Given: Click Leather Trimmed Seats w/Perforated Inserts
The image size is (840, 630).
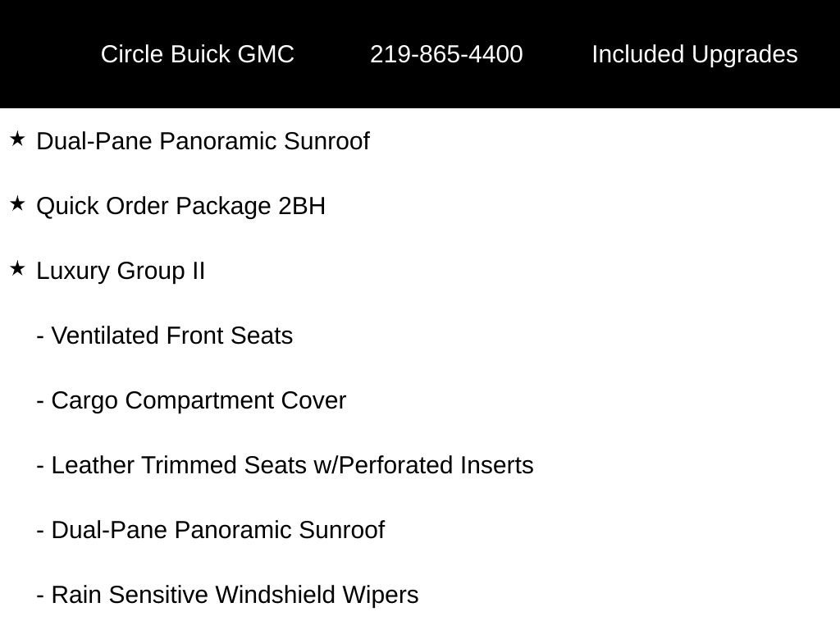Looking at the screenshot, I should [x=293, y=466].
